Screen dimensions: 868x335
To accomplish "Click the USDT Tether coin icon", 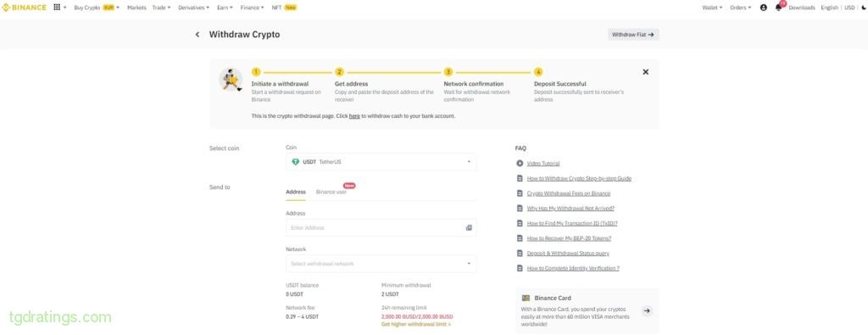I will pyautogui.click(x=296, y=162).
